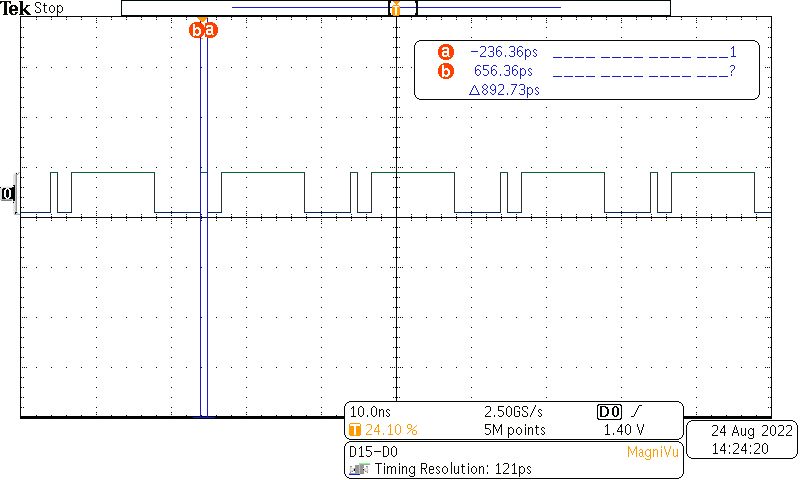This screenshot has height=480, width=800.
Task: Click the D0 trigger source badge
Action: [x=609, y=412]
